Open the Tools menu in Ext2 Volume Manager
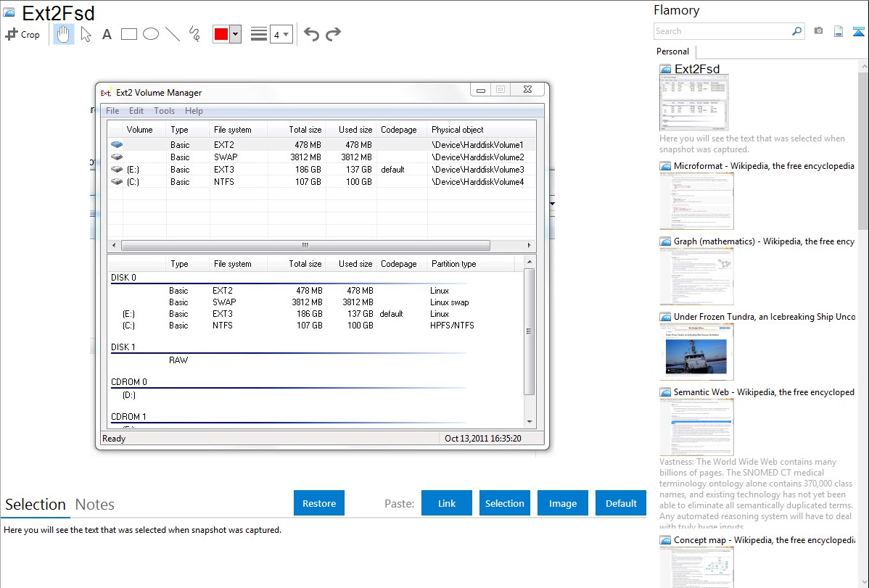This screenshot has height=588, width=869. [x=164, y=111]
